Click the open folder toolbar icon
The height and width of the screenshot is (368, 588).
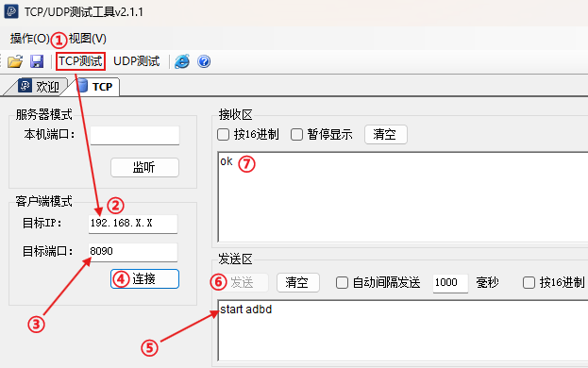point(15,61)
